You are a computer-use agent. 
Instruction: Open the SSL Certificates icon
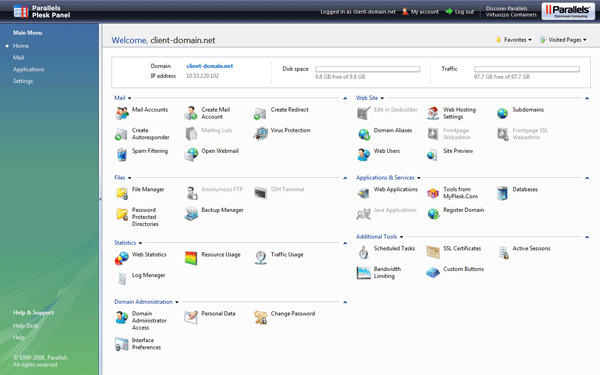click(x=433, y=252)
